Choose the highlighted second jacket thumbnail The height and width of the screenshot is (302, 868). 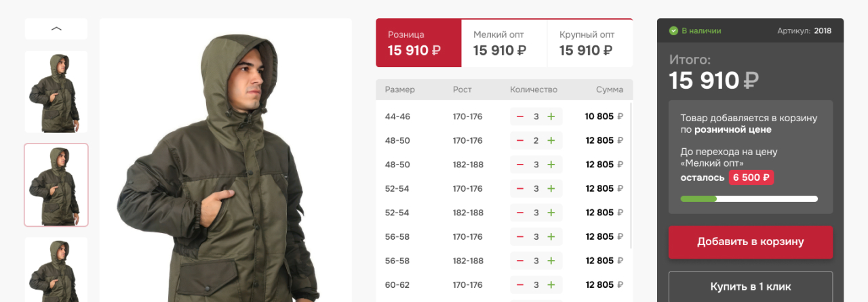click(x=56, y=185)
